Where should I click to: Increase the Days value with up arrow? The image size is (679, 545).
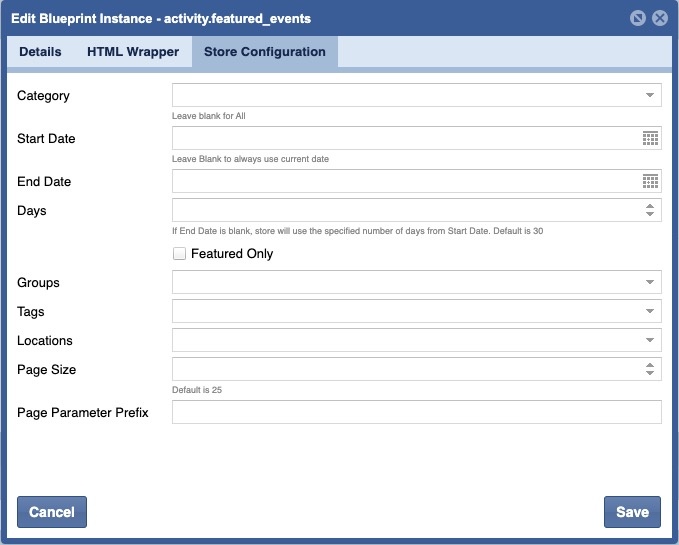pos(650,205)
